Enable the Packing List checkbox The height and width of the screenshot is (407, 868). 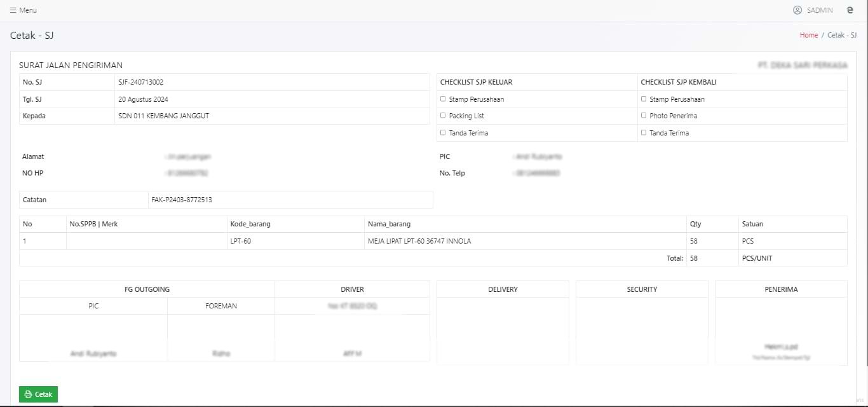(x=443, y=116)
